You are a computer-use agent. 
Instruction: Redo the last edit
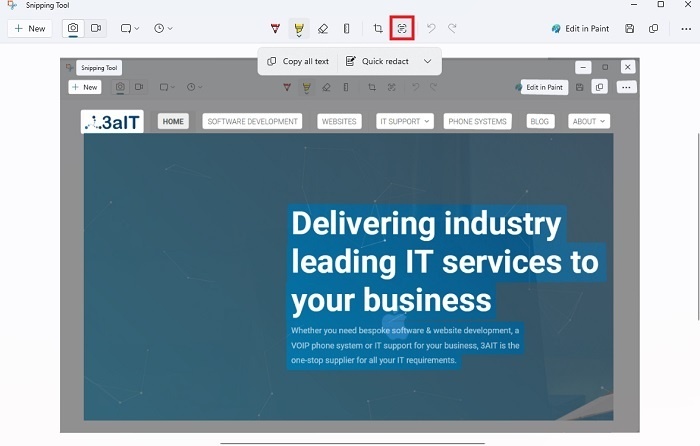click(x=452, y=29)
